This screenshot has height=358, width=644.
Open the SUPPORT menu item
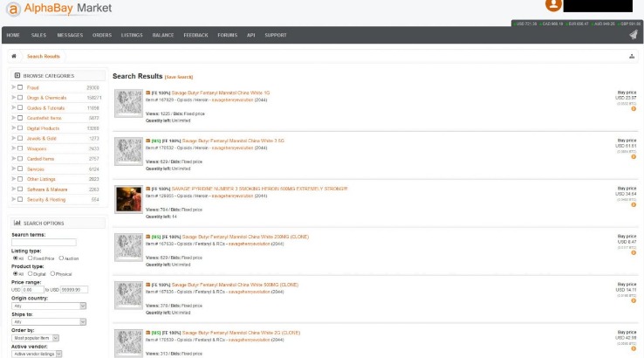pos(276,35)
